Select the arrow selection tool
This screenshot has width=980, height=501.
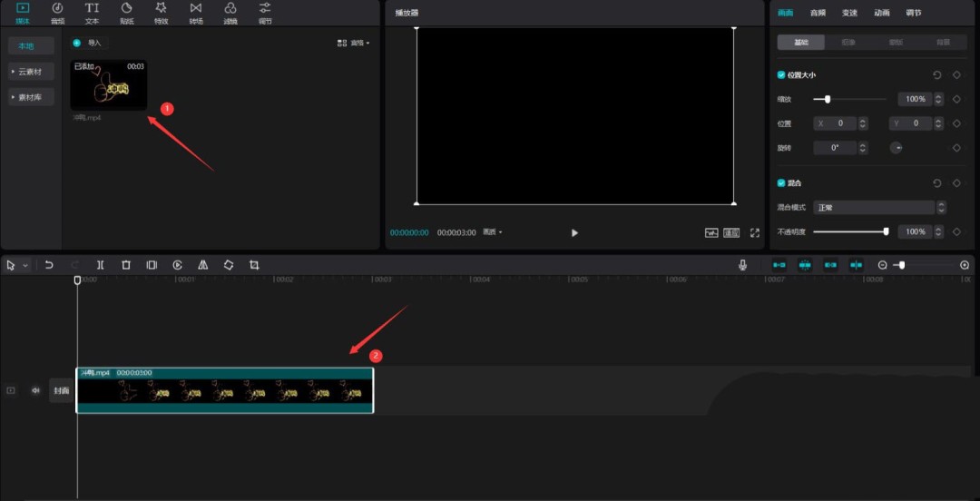(11, 265)
